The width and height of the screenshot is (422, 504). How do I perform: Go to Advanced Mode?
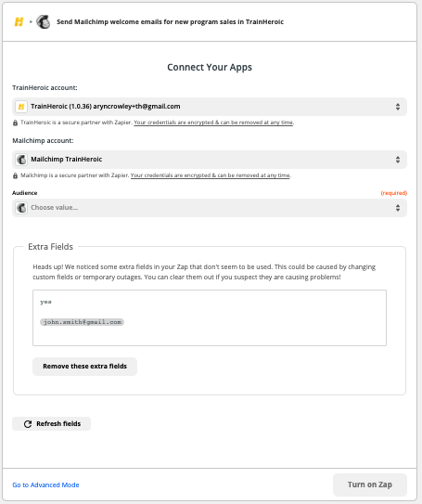coord(45,485)
